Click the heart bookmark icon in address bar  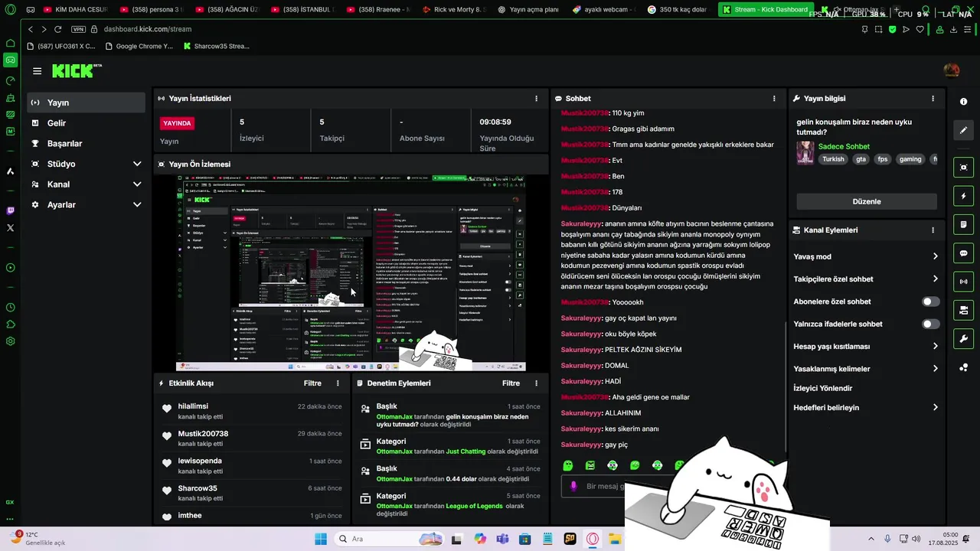coord(920,29)
